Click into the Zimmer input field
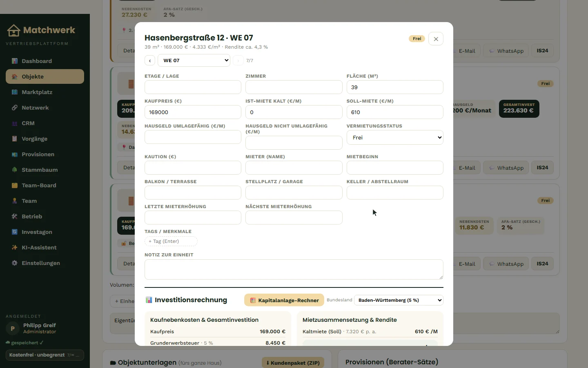This screenshot has height=368, width=588. (x=294, y=87)
